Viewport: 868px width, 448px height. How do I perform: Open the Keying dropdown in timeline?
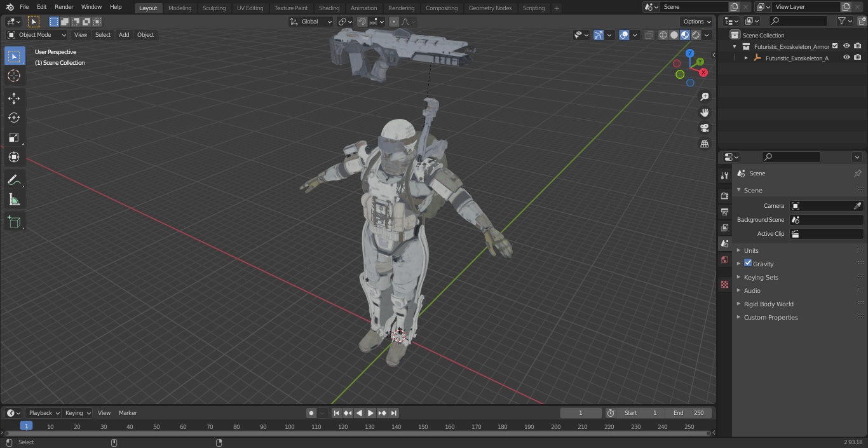point(78,413)
